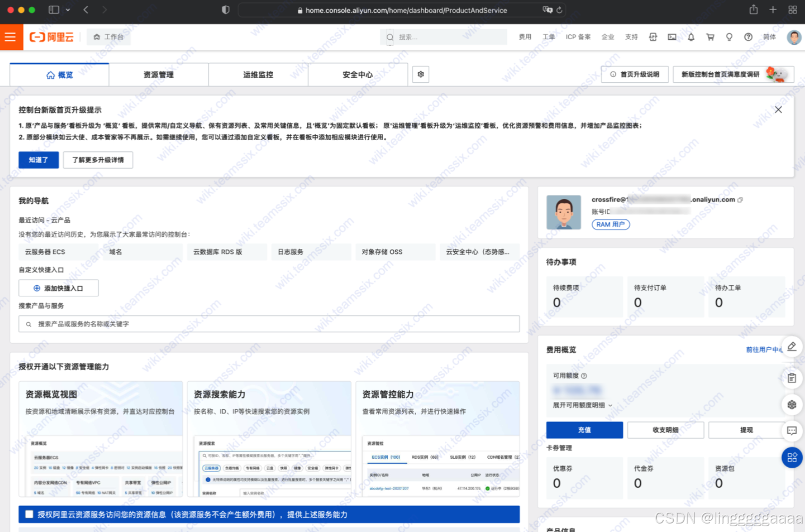Check the 授权阿里云资源服务 authorization checkbox
The width and height of the screenshot is (805, 532).
[x=29, y=514]
